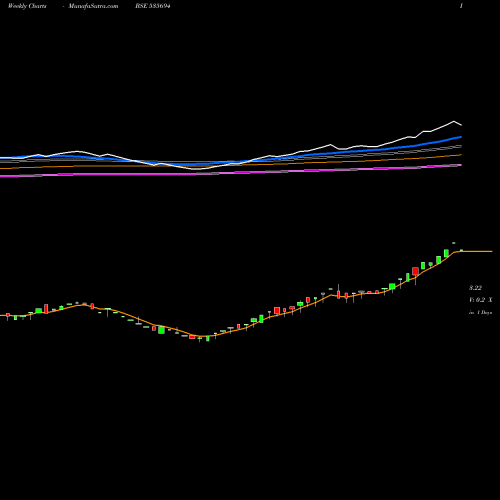Click the "MunafaSutra.com" site label
500x500 pixels.
coord(93,6)
